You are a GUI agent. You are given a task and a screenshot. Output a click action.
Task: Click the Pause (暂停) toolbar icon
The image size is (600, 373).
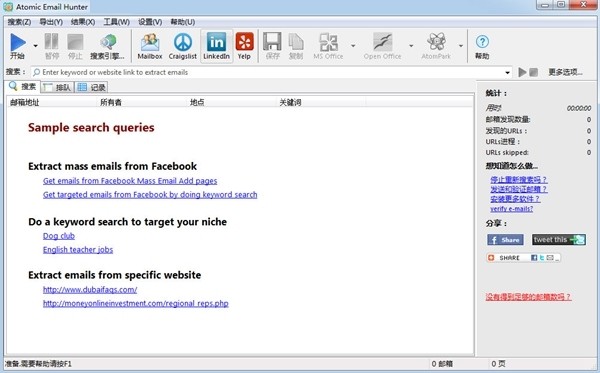point(52,42)
